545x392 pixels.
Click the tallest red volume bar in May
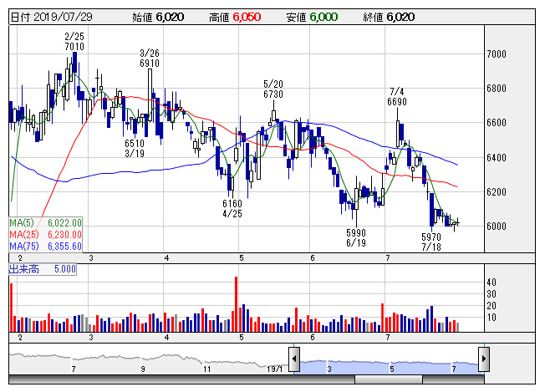(236, 304)
